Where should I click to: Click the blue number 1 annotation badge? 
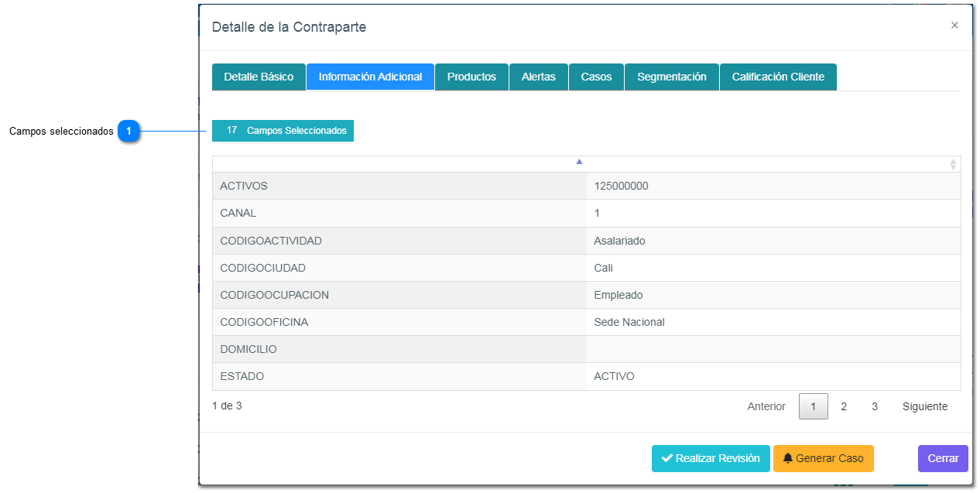click(x=128, y=132)
